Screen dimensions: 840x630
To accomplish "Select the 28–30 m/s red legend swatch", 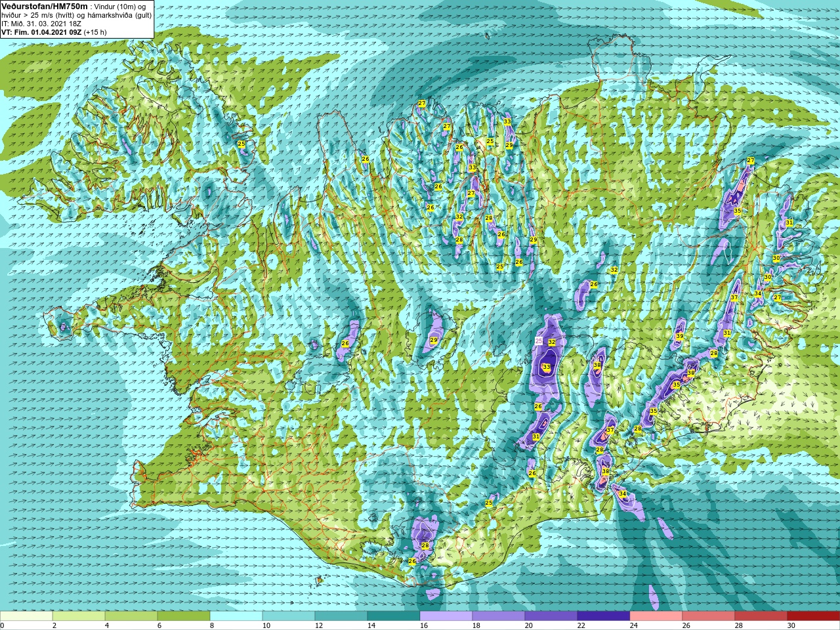I will (761, 616).
